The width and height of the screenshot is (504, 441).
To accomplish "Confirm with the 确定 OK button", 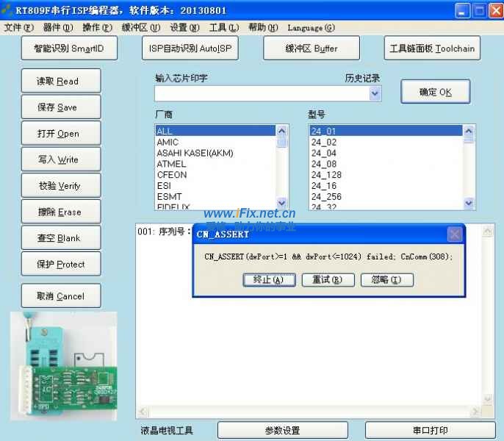I will click(436, 92).
